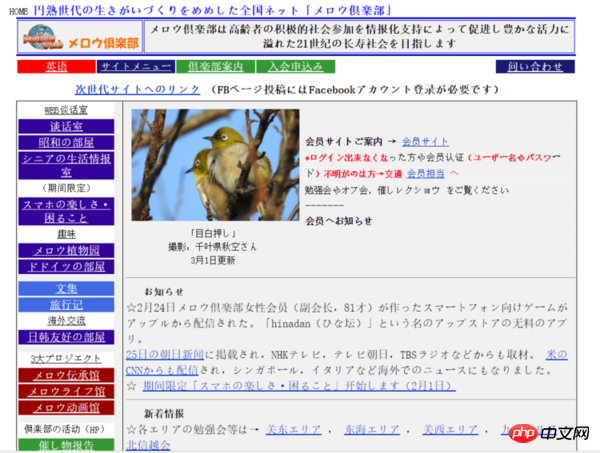Open 日韓友好の部屋 sidebar link
Image resolution: width=600 pixels, height=453 pixels.
(66, 337)
